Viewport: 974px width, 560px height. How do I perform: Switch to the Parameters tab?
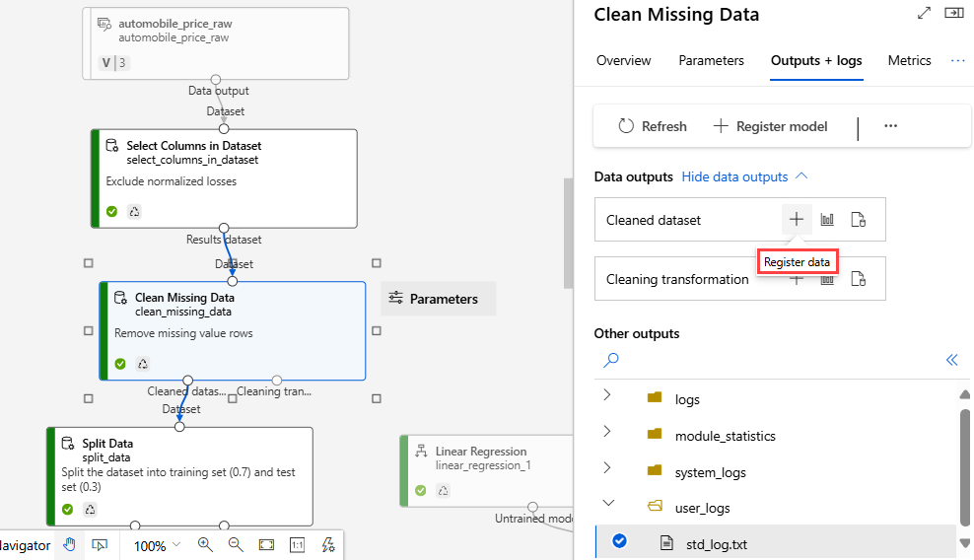(x=711, y=60)
